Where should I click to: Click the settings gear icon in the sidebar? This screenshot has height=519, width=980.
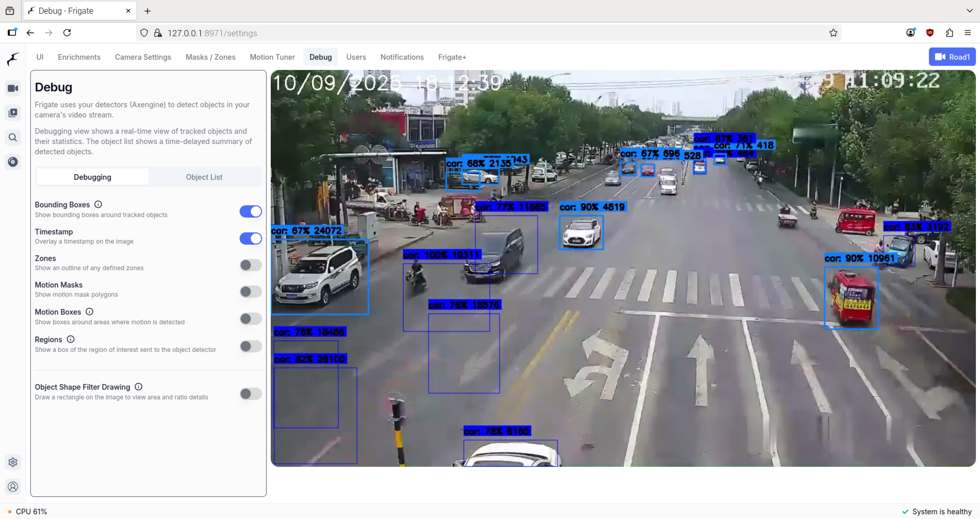coord(13,462)
